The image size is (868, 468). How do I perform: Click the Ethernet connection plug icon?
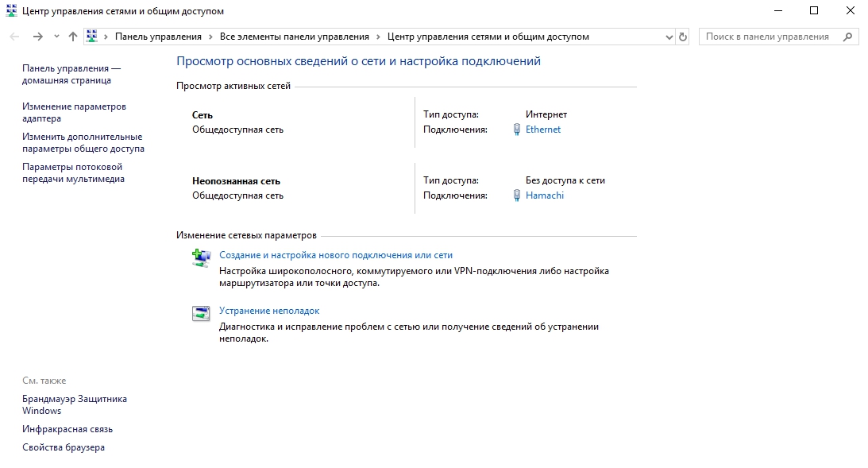517,130
